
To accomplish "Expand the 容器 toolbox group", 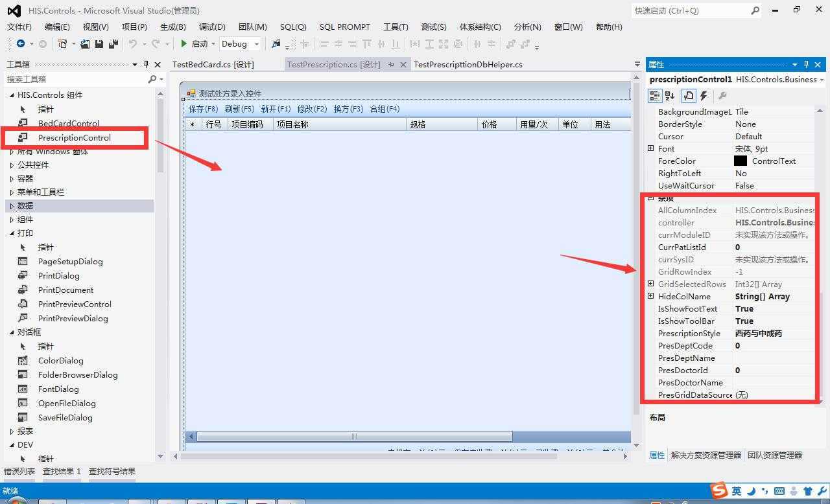I will pos(11,178).
